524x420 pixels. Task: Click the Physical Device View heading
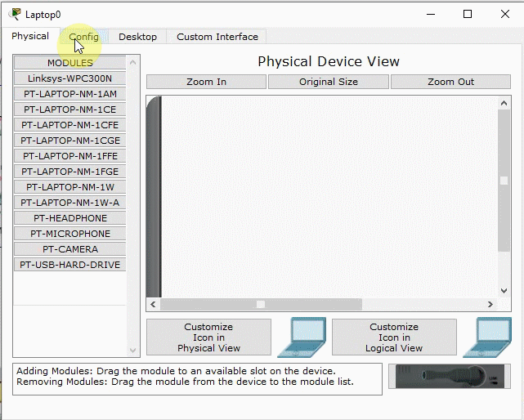point(329,61)
